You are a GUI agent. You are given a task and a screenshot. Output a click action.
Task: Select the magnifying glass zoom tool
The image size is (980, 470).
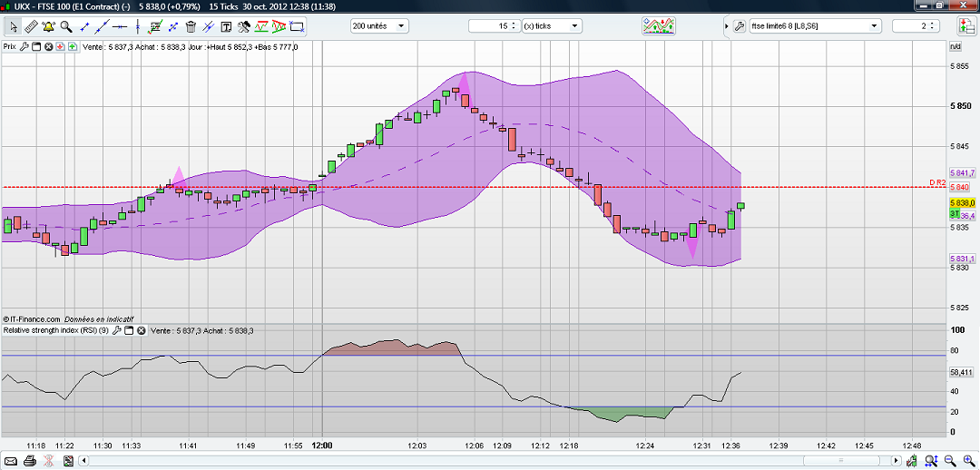click(x=66, y=26)
